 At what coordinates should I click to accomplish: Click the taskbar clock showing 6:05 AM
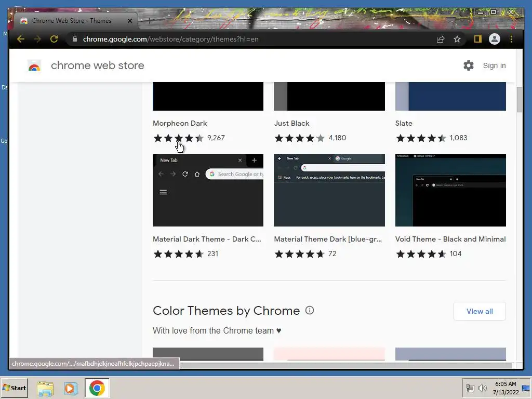pos(506,388)
